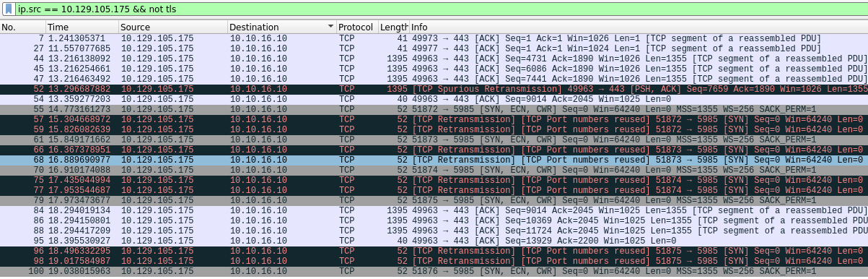The image size is (868, 279).
Task: Select packet 44 with Seq=4731
Action: pos(434,59)
